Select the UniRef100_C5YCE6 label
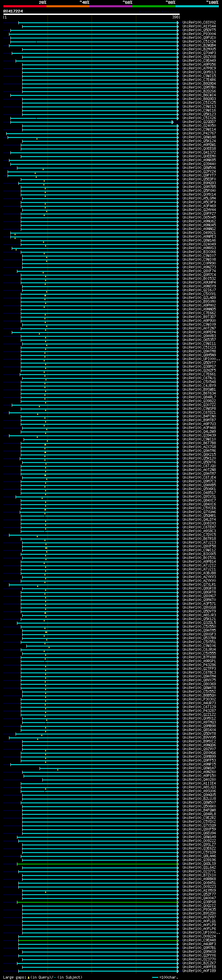The height and width of the screenshot is (980, 222). point(199,508)
